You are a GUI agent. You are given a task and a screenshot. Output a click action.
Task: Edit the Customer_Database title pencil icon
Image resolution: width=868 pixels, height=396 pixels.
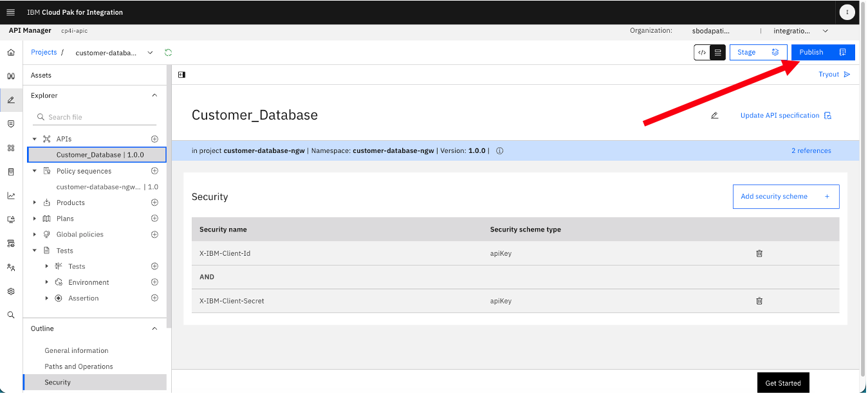(714, 116)
